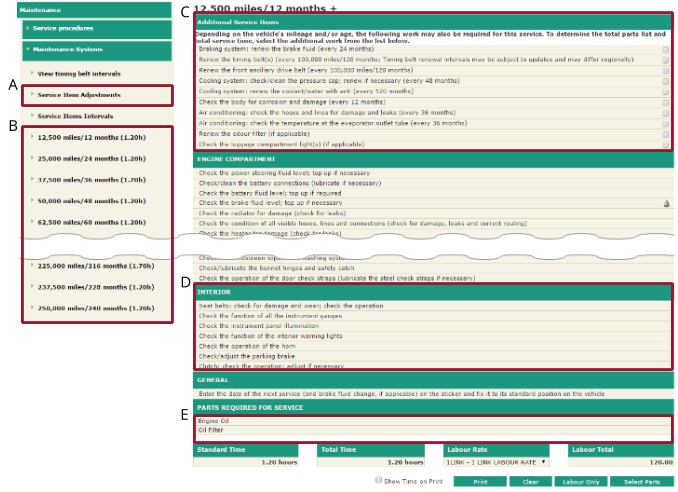The height and width of the screenshot is (492, 678).
Task: Expand the Service procedures section
Action: [x=64, y=28]
